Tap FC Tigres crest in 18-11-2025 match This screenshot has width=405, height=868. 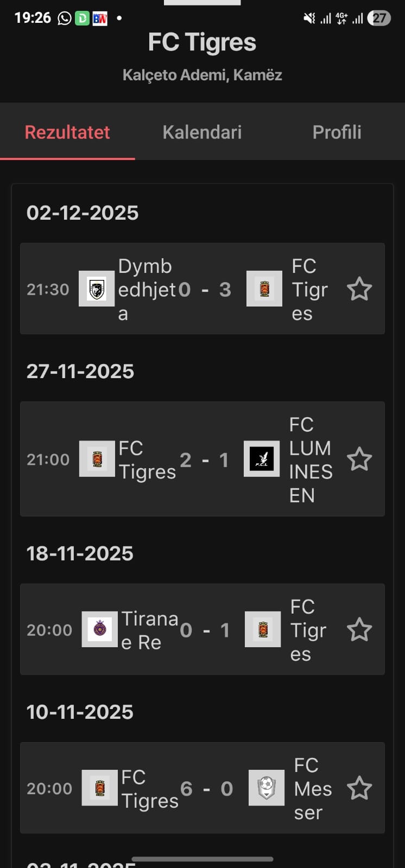coord(263,629)
